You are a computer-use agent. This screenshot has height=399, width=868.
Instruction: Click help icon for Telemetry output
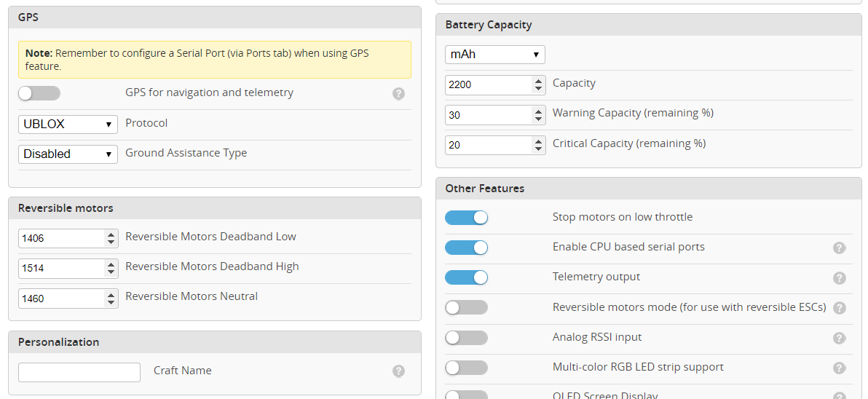[839, 277]
